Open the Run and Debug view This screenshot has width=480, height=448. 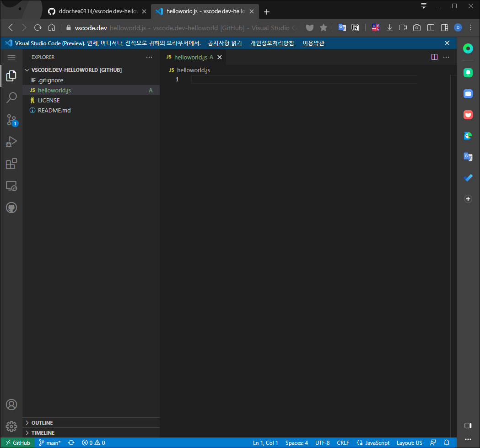pos(11,142)
